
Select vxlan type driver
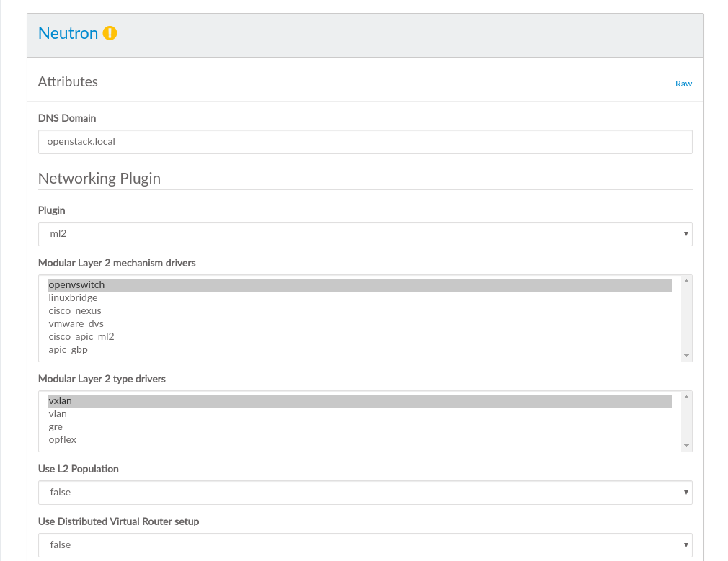point(60,401)
